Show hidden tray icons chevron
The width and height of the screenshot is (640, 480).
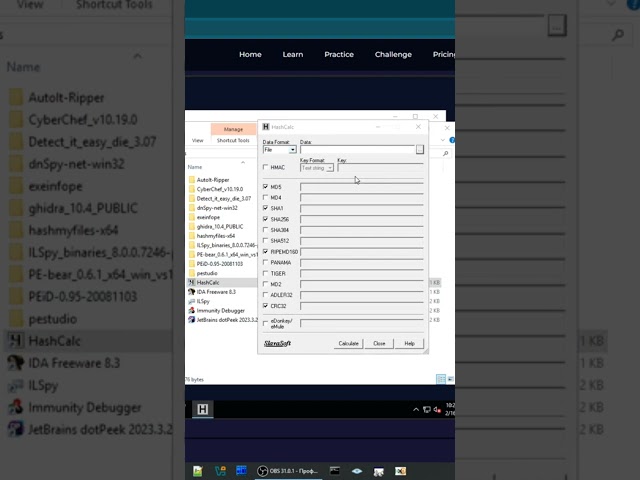[x=416, y=409]
